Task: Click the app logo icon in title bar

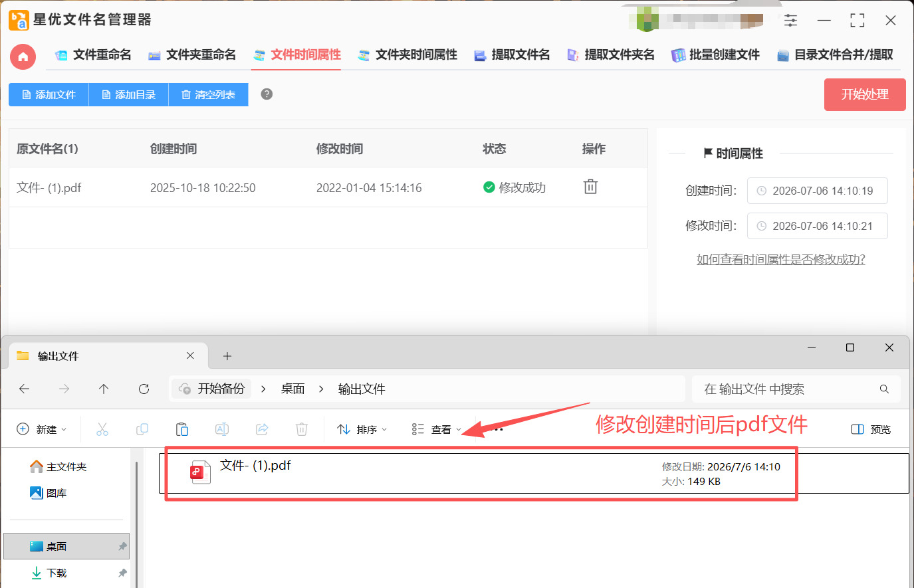Action: pyautogui.click(x=19, y=20)
